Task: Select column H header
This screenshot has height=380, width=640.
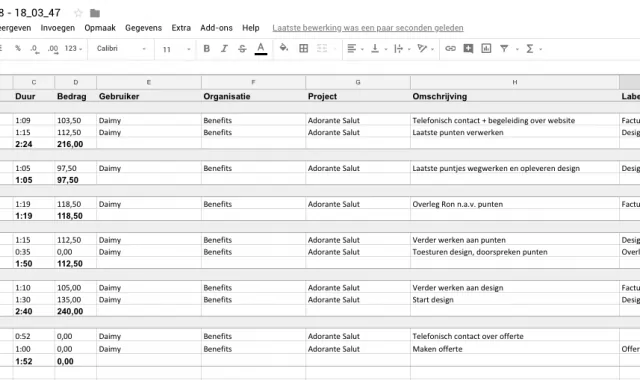Action: (x=515, y=82)
